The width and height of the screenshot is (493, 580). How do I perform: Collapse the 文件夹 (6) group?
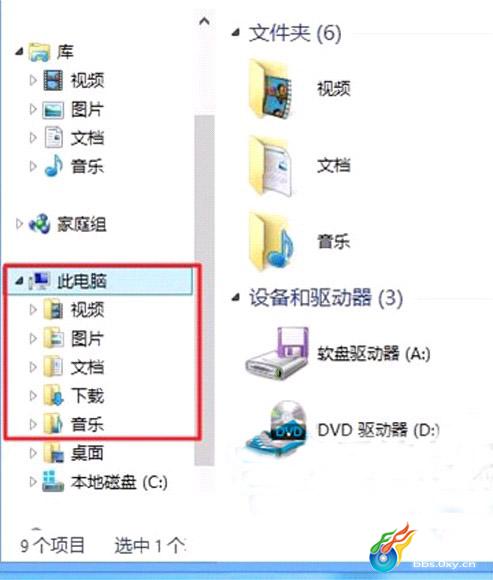(x=236, y=33)
